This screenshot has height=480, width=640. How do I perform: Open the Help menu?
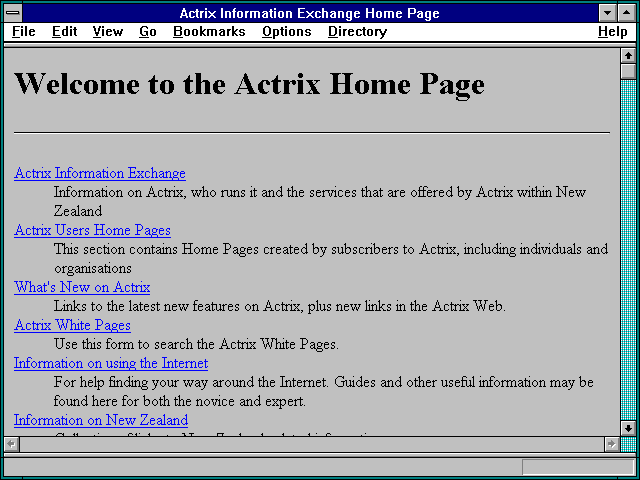[613, 32]
